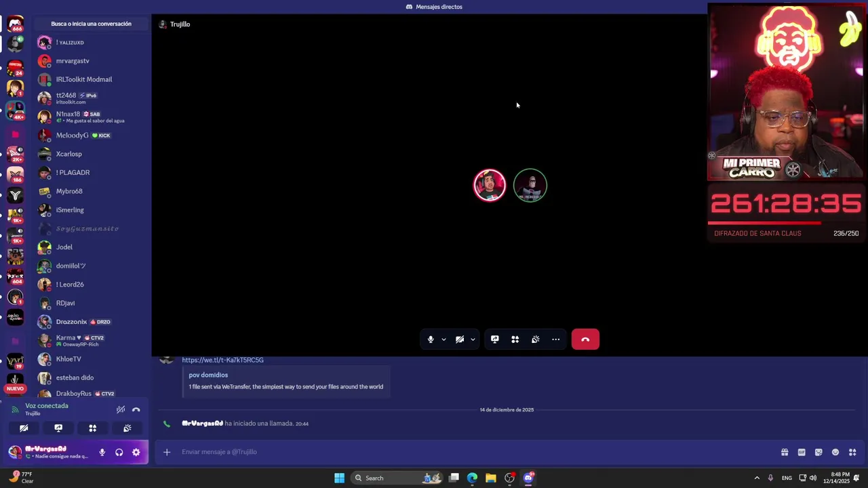
Task: Share screen from sidebar voice panel
Action: [58, 428]
